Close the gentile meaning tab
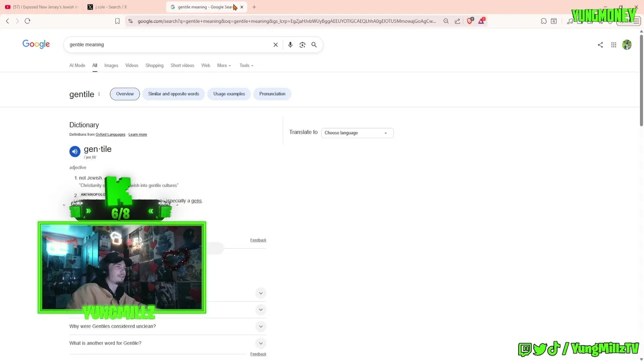This screenshot has height=362, width=644. (x=242, y=7)
